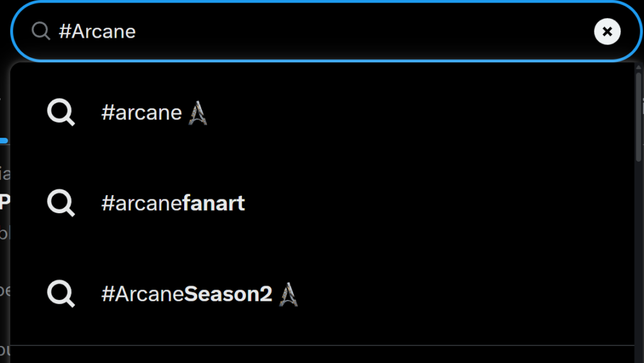Viewport: 644px width, 363px height.
Task: Click the bold "fanart" part of the suggestion
Action: pos(214,203)
